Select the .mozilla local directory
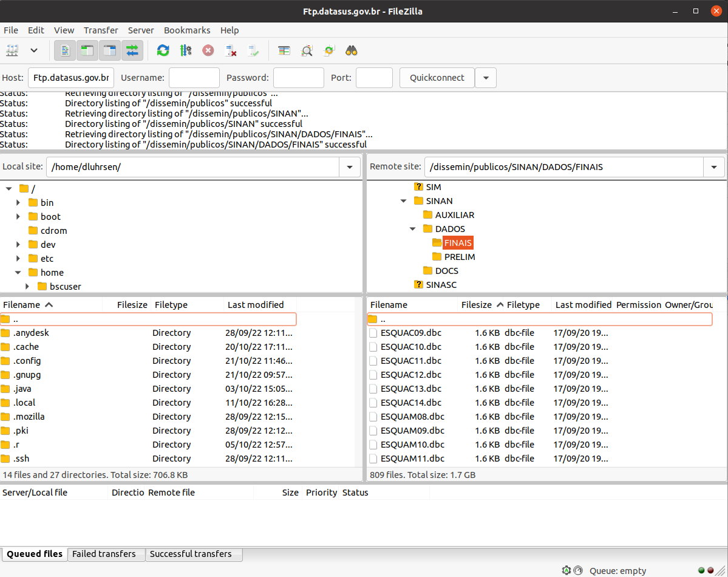This screenshot has height=577, width=728. coord(148,417)
